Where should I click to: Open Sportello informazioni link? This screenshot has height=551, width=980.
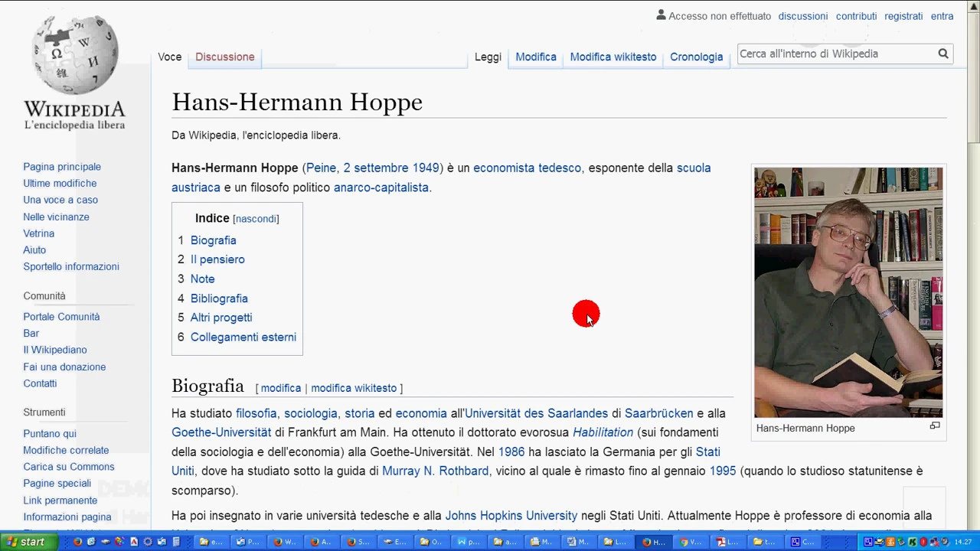click(x=71, y=266)
